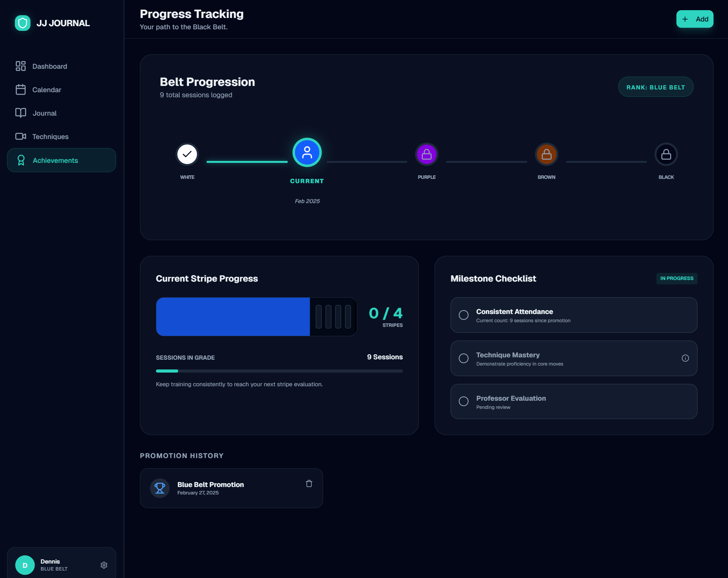This screenshot has width=728, height=578.
Task: Check the Consistent Attendance milestone
Action: point(464,315)
